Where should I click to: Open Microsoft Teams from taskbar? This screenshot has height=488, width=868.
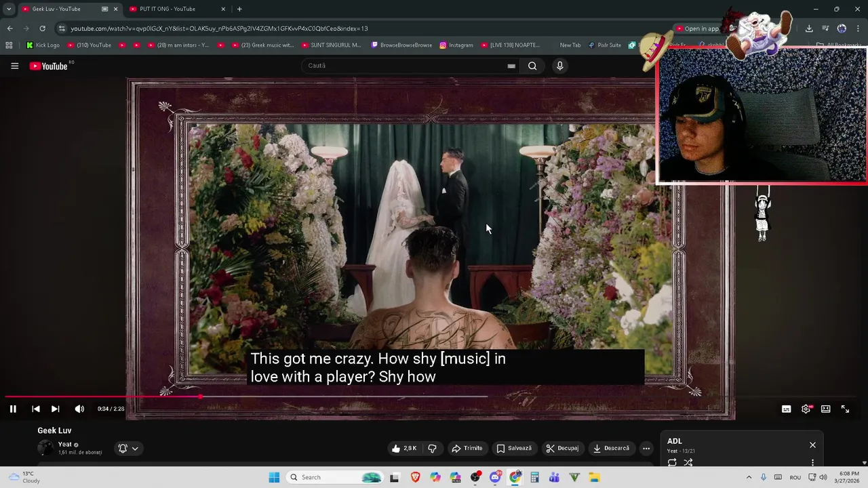coord(554,477)
